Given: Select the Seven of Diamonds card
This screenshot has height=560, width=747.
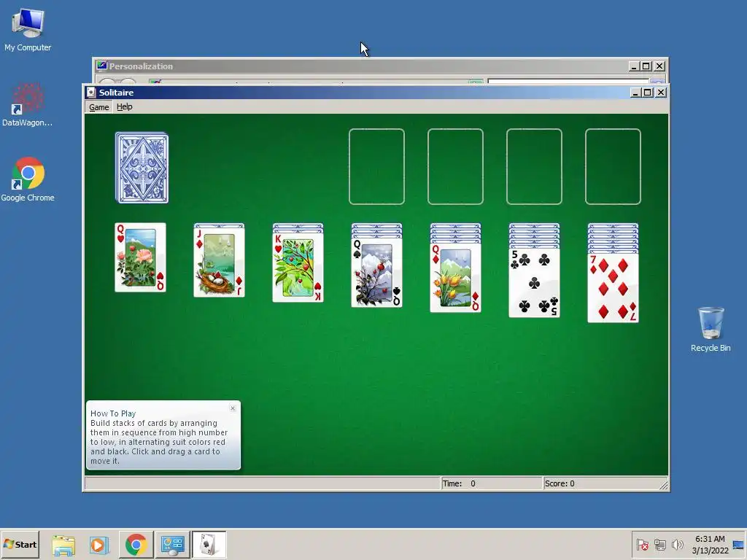Looking at the screenshot, I should [x=613, y=288].
